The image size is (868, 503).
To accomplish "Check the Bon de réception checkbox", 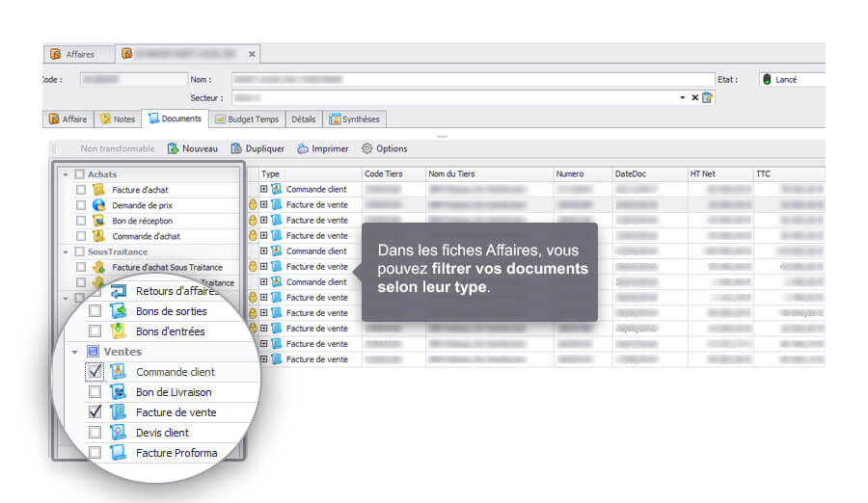I will (81, 221).
